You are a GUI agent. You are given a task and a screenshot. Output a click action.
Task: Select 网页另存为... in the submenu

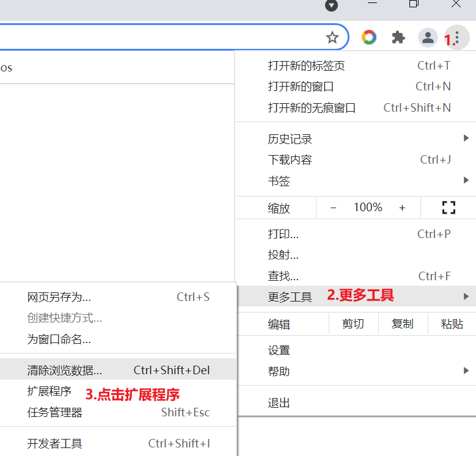118,297
